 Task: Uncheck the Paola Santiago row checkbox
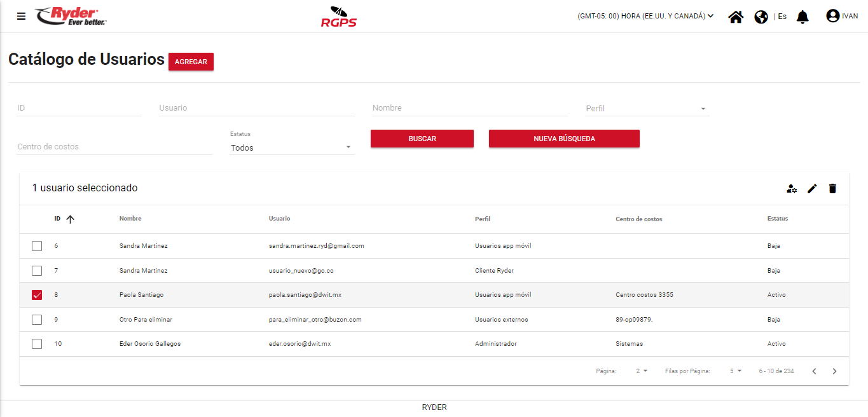click(x=37, y=295)
